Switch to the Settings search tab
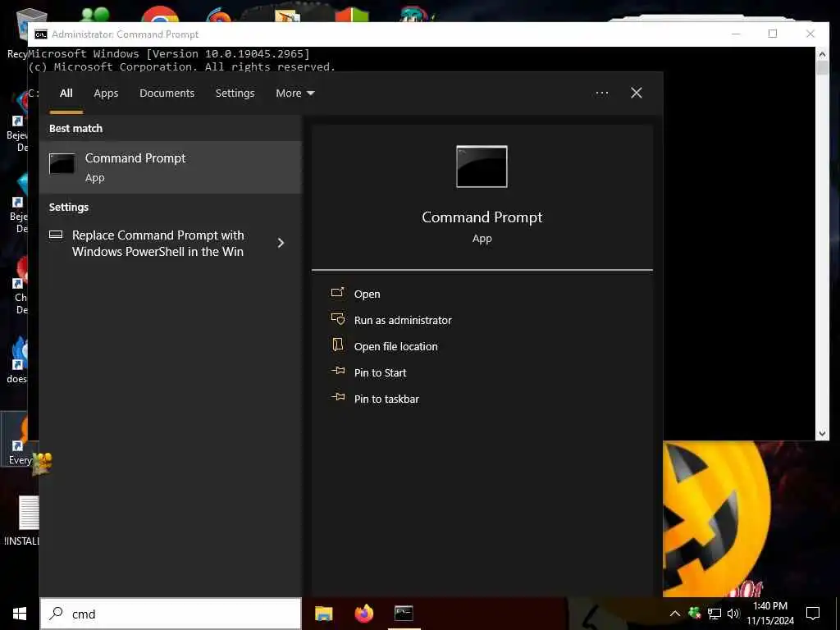 click(235, 94)
